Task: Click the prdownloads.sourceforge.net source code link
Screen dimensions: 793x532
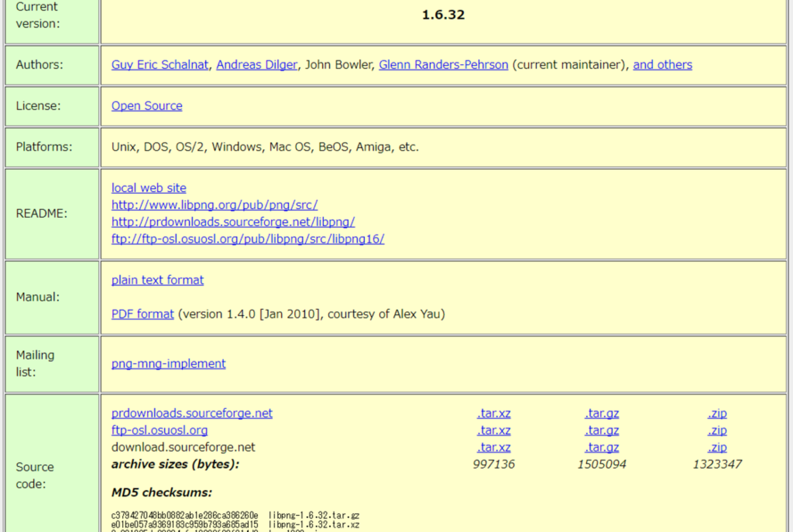Action: point(192,413)
